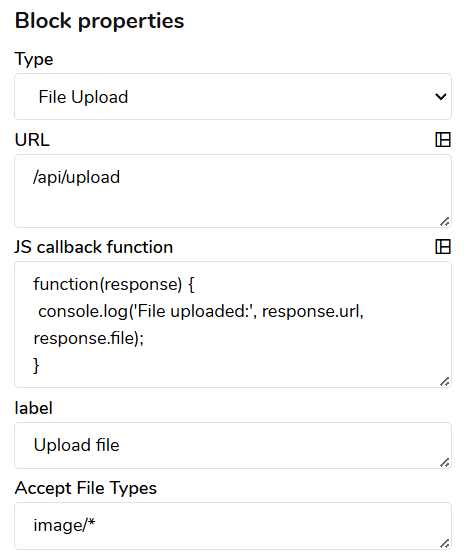Click the function(response) line in callback editor
465x553 pixels.
point(114,284)
